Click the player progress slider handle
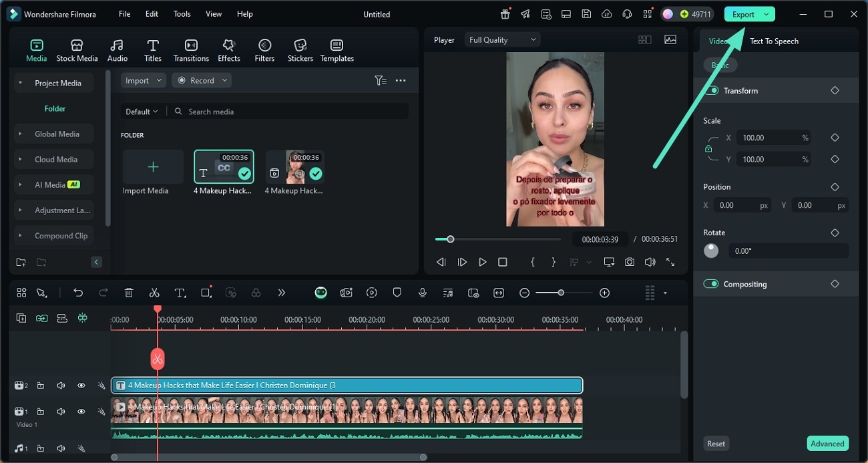Viewport: 868px width, 463px height. point(451,239)
